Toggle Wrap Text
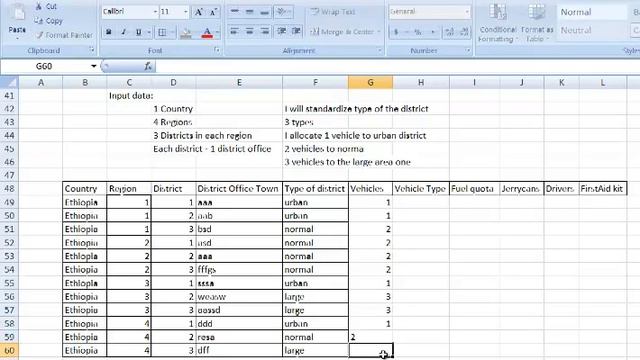This screenshot has height=360, width=640. coord(333,12)
